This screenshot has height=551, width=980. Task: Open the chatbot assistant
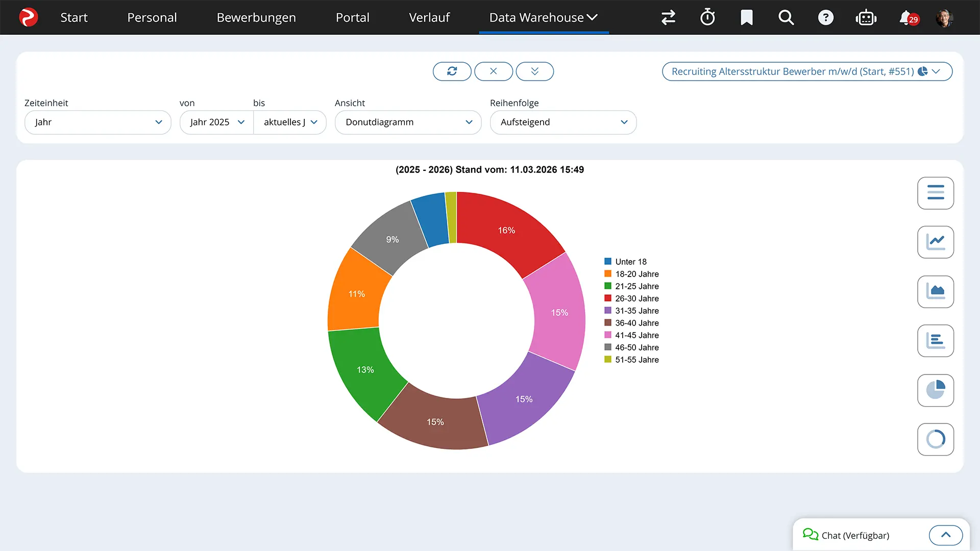coord(866,17)
